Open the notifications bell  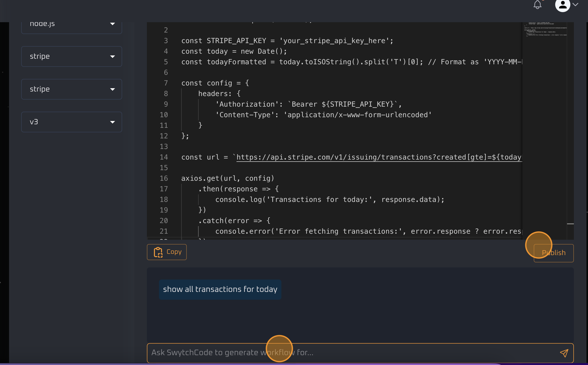537,5
